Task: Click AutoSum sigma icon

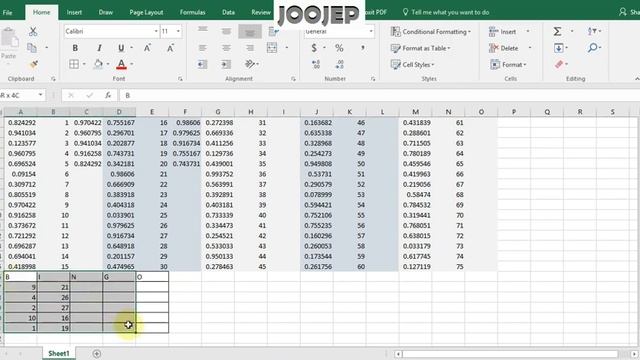Action: 558,31
